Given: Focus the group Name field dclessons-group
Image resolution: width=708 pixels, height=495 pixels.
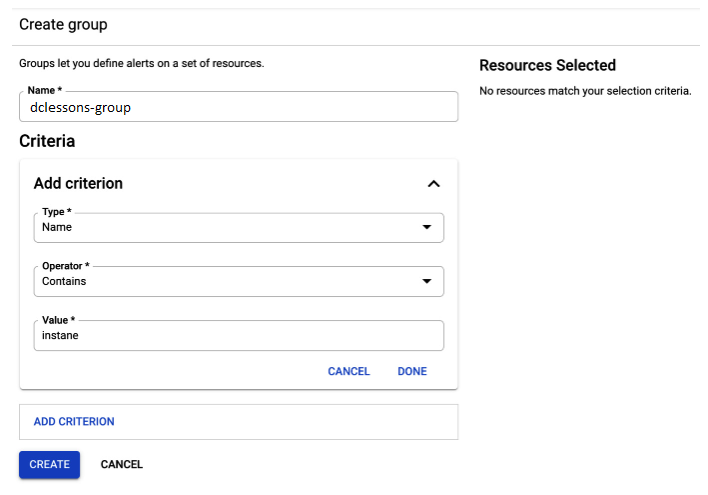Looking at the screenshot, I should pos(238,107).
